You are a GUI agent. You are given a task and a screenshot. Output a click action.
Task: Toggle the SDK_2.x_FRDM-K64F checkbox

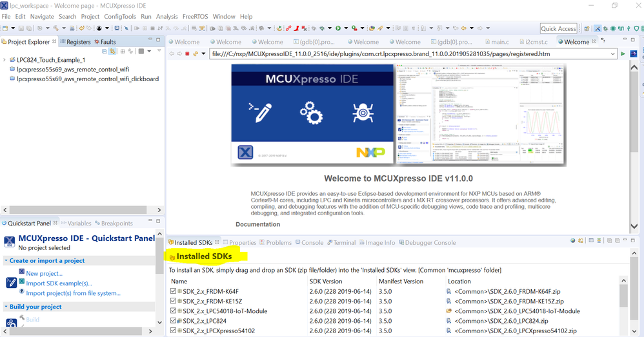[x=174, y=291]
